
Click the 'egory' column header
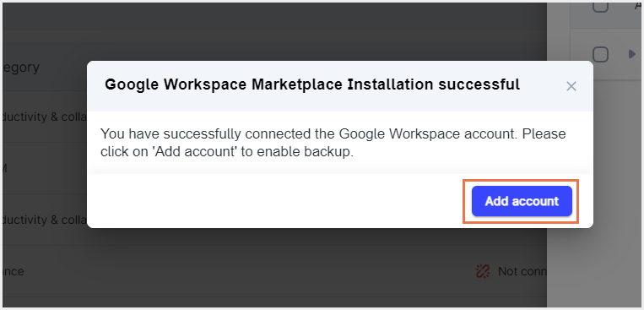tap(20, 68)
